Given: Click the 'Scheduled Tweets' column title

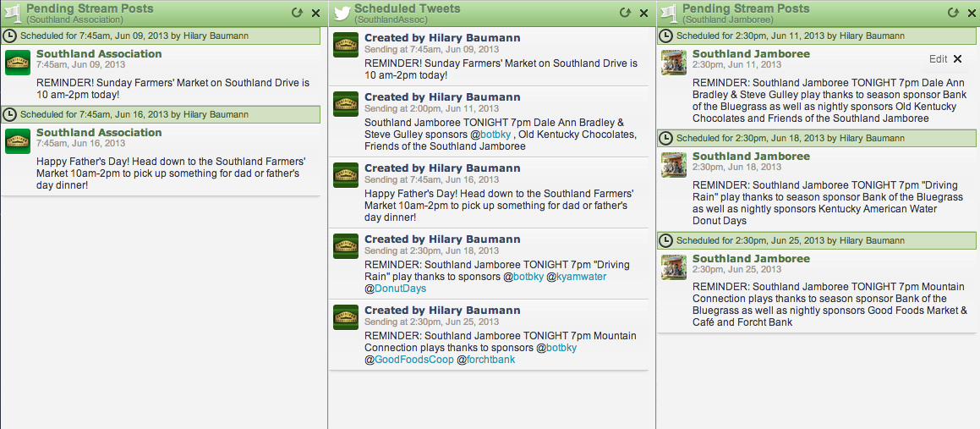Looking at the screenshot, I should [407, 8].
